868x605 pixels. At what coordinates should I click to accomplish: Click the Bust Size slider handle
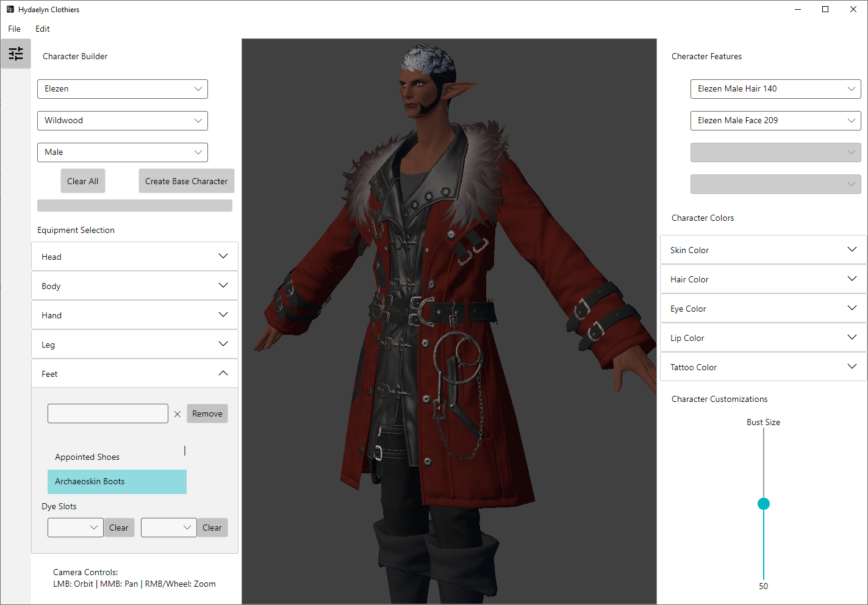coord(764,504)
